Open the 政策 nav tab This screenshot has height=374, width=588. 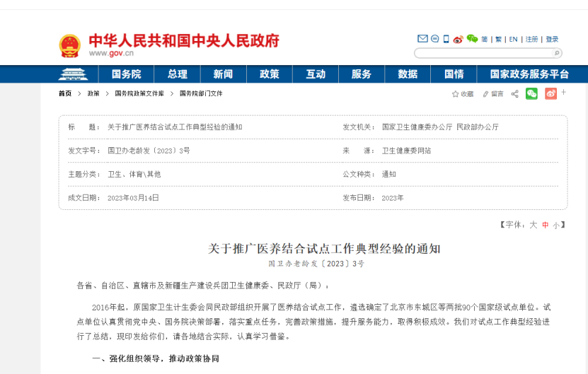pyautogui.click(x=270, y=74)
